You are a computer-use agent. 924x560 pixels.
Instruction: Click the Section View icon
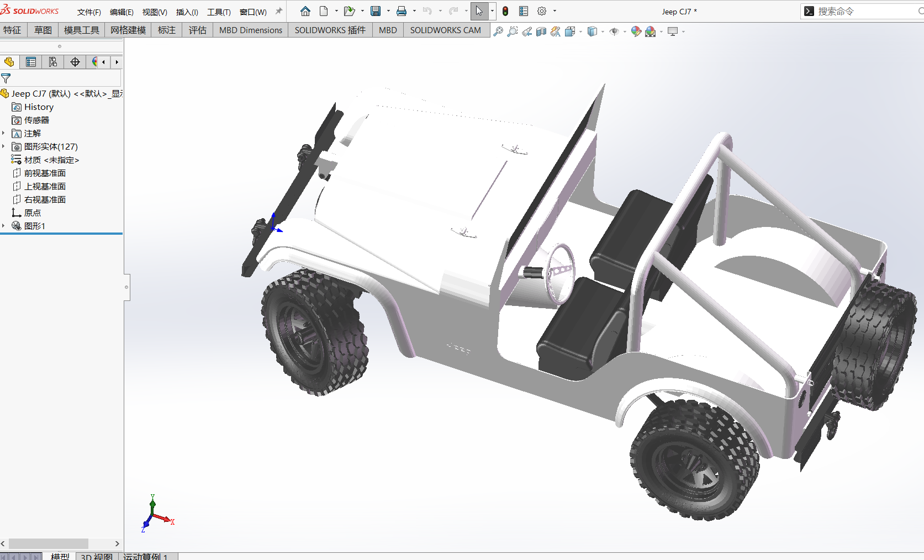click(x=541, y=31)
